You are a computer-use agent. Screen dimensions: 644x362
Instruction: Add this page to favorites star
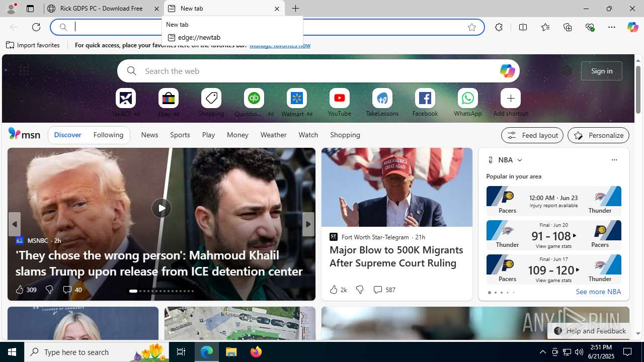pos(471,27)
